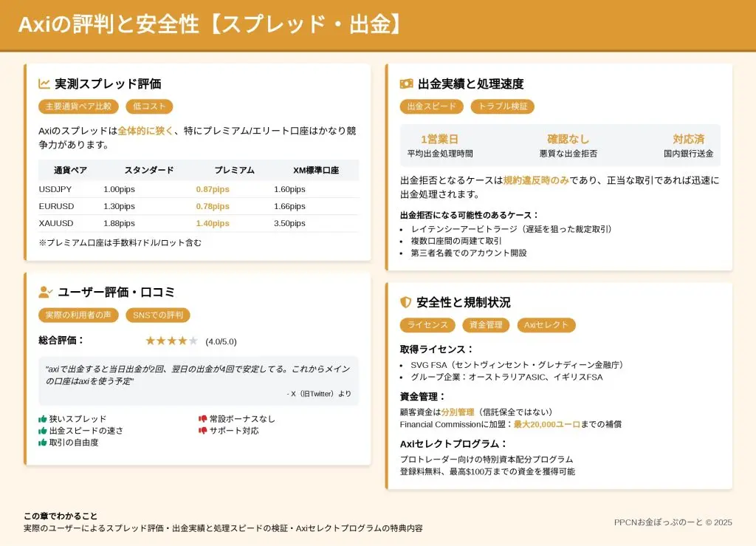Click the 出金スピード tag
This screenshot has height=546, width=756.
point(432,106)
